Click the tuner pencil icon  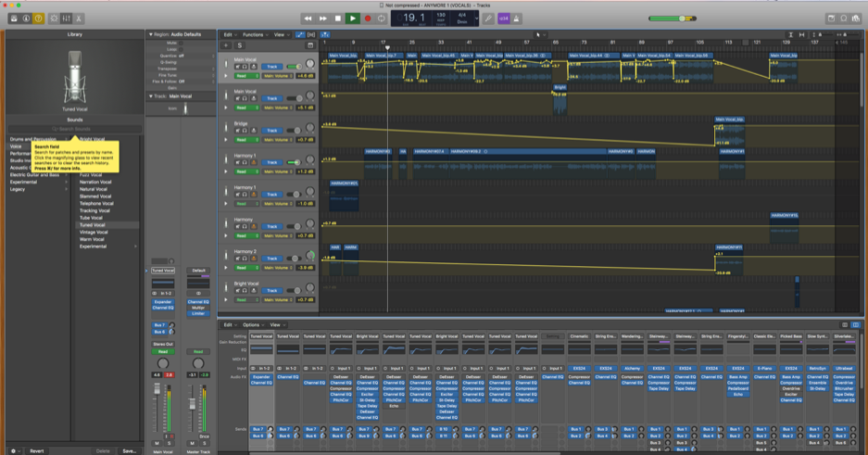(x=488, y=19)
